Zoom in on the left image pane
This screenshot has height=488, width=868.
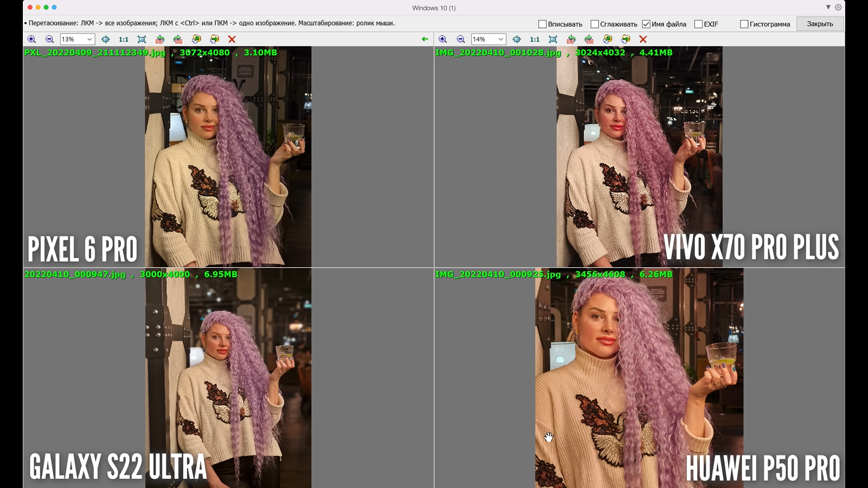[31, 39]
